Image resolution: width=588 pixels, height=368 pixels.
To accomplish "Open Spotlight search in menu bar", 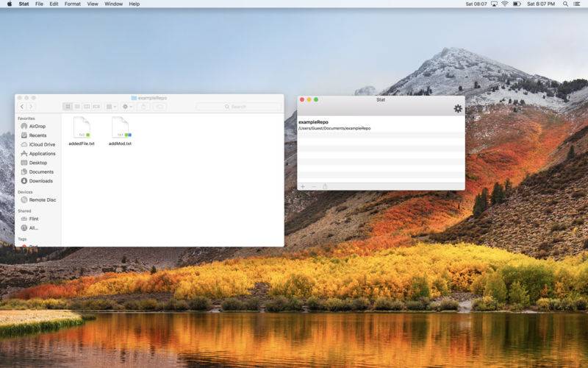I will click(x=565, y=4).
